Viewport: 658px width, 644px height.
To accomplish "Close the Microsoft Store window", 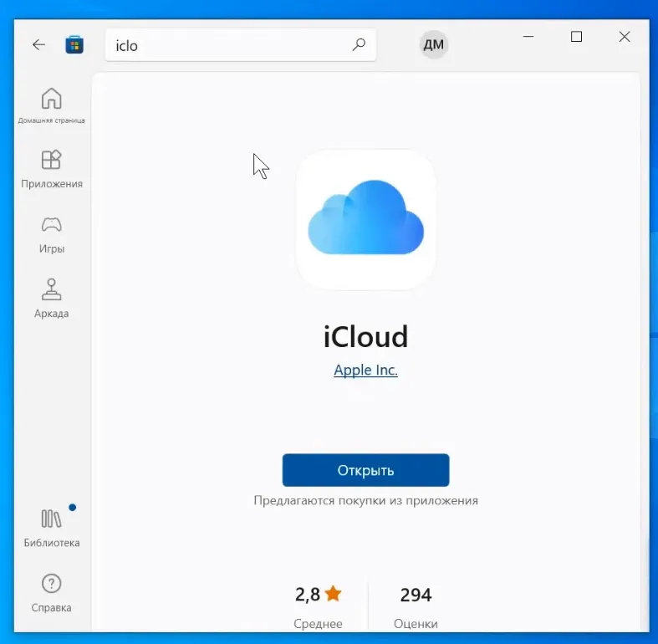I will tap(625, 37).
